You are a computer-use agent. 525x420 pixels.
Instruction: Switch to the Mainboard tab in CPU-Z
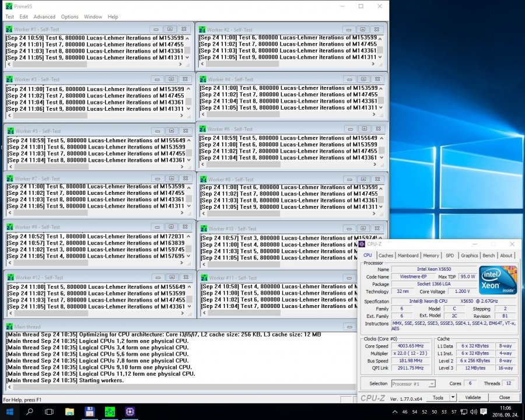pos(408,256)
